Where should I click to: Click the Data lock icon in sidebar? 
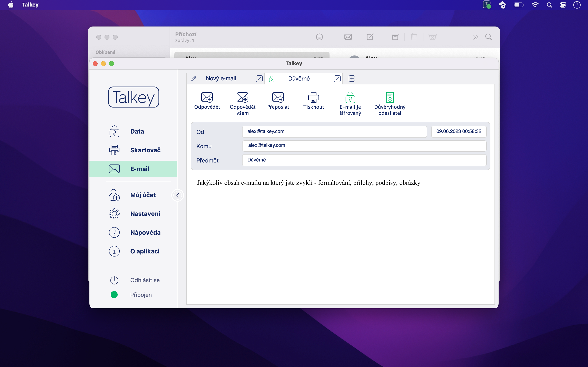(114, 131)
